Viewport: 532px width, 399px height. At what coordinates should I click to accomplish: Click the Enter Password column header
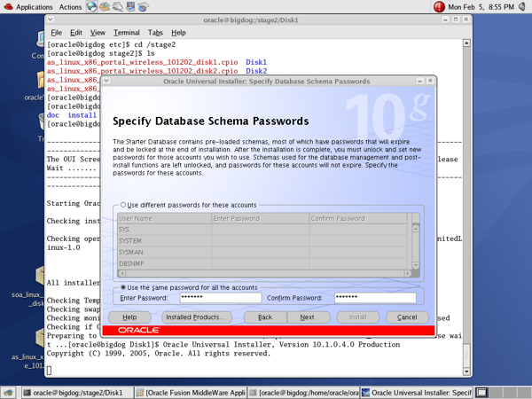tap(260, 218)
